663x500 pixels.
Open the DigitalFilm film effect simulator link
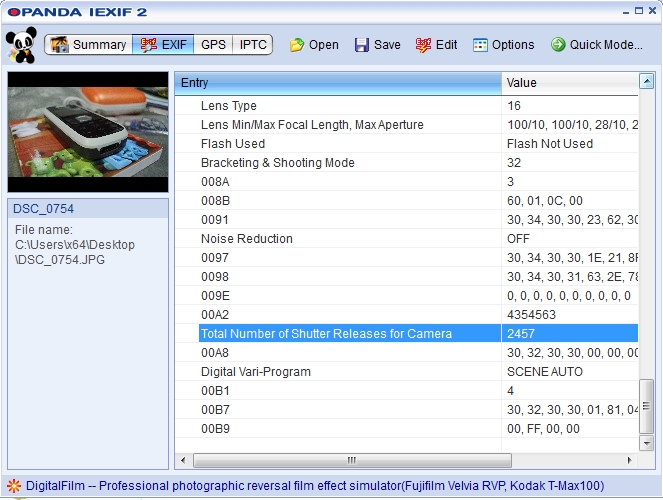pos(315,486)
